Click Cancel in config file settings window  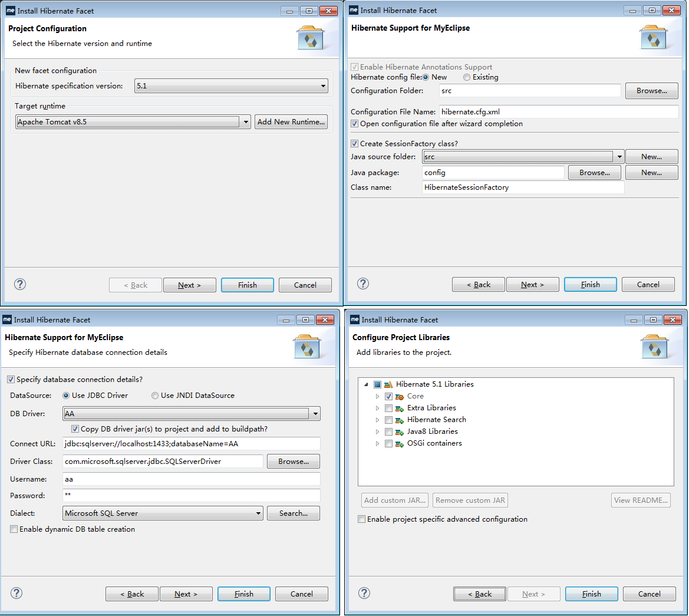648,284
